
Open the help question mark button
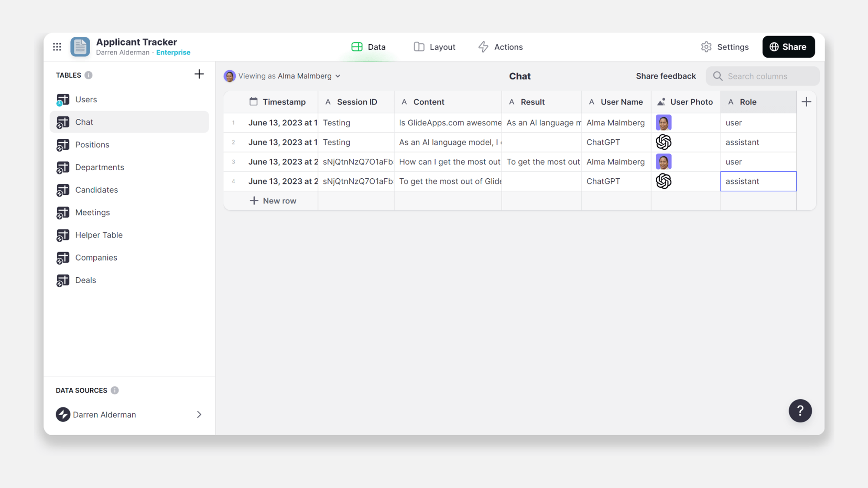pos(800,410)
